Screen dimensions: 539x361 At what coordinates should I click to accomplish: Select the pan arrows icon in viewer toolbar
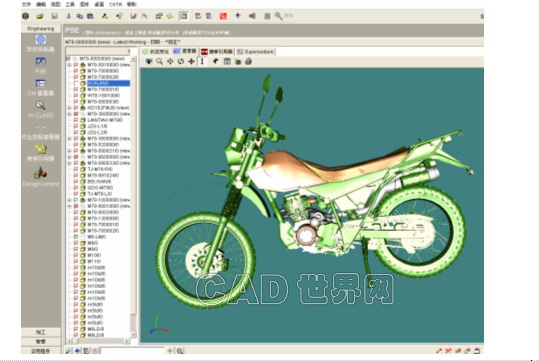click(170, 62)
